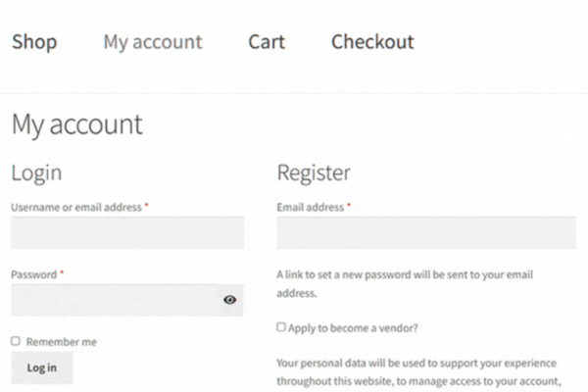Go to My account in navigation menu
Image resolution: width=588 pixels, height=392 pixels.
(x=153, y=42)
